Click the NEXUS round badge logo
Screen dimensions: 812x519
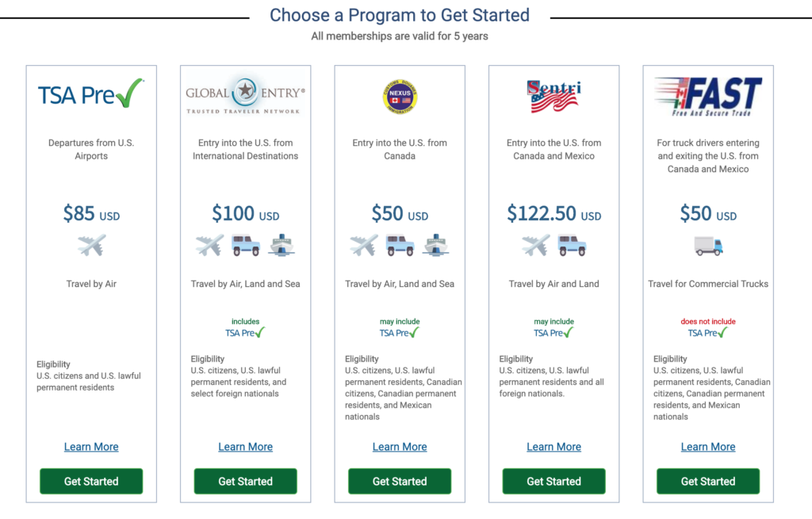click(x=400, y=97)
